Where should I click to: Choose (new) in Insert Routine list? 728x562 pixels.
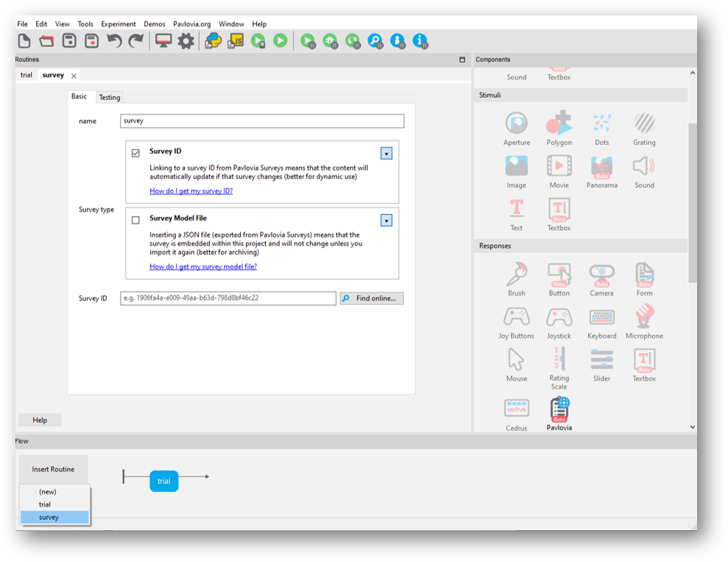click(x=48, y=491)
